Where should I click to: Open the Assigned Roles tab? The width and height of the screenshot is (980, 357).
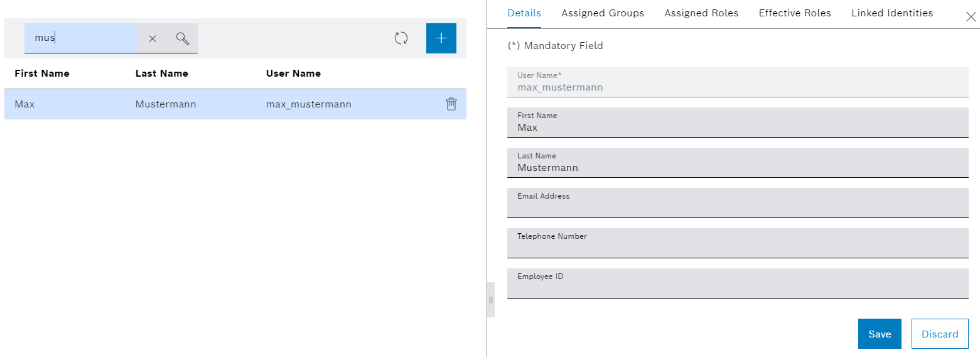click(701, 13)
